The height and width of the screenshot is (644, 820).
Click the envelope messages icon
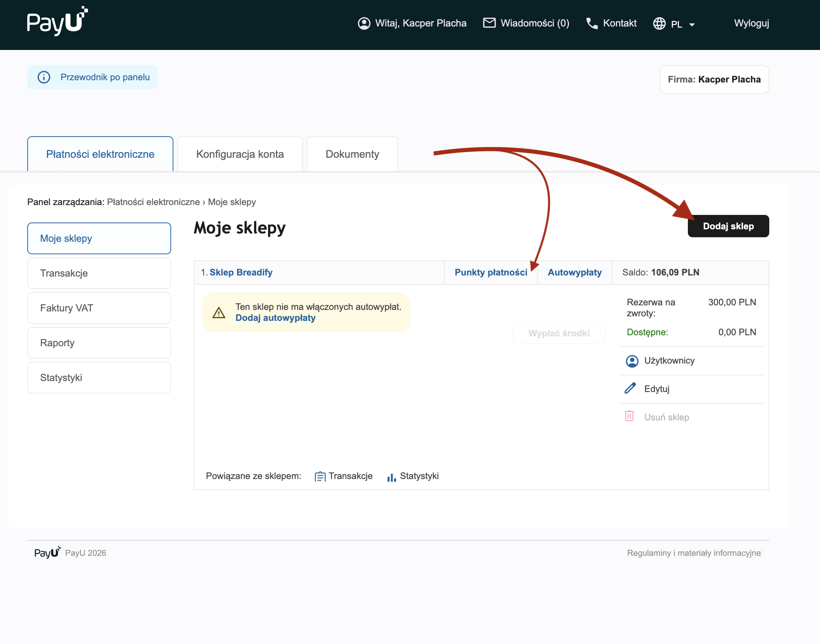pyautogui.click(x=489, y=23)
